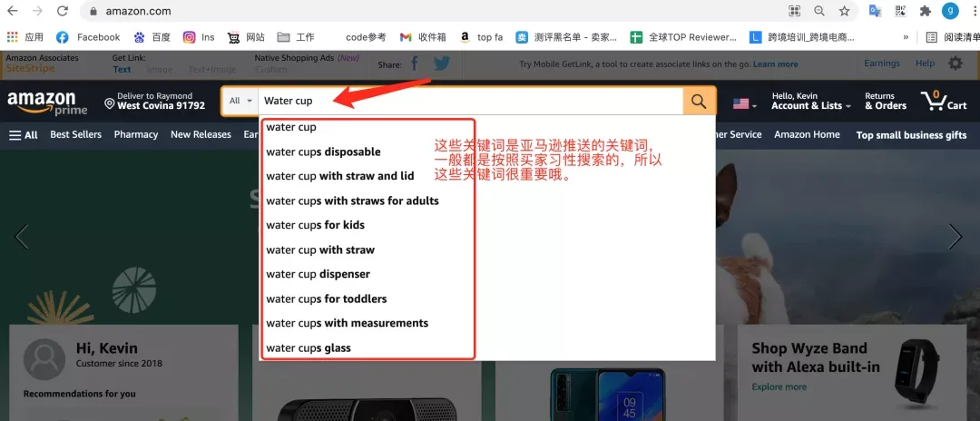Reload the page in browser

coord(62,12)
